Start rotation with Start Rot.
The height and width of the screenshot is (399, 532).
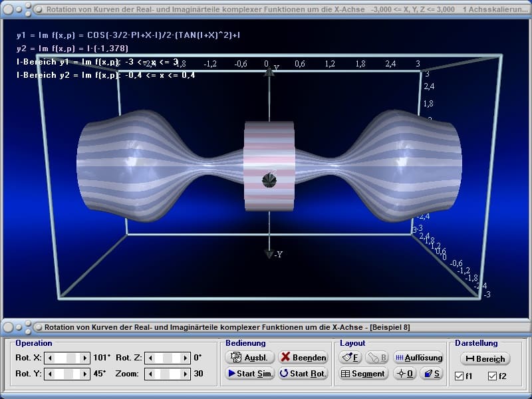(x=303, y=374)
